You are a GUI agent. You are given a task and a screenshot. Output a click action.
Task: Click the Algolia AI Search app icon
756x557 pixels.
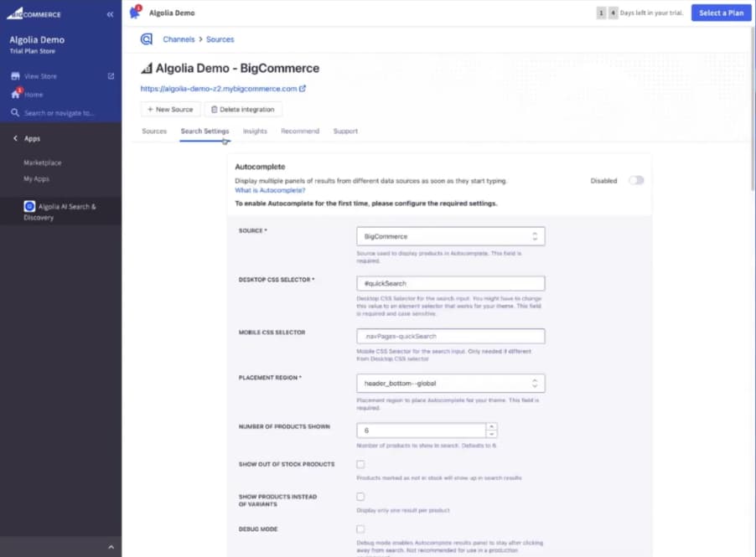click(x=29, y=206)
